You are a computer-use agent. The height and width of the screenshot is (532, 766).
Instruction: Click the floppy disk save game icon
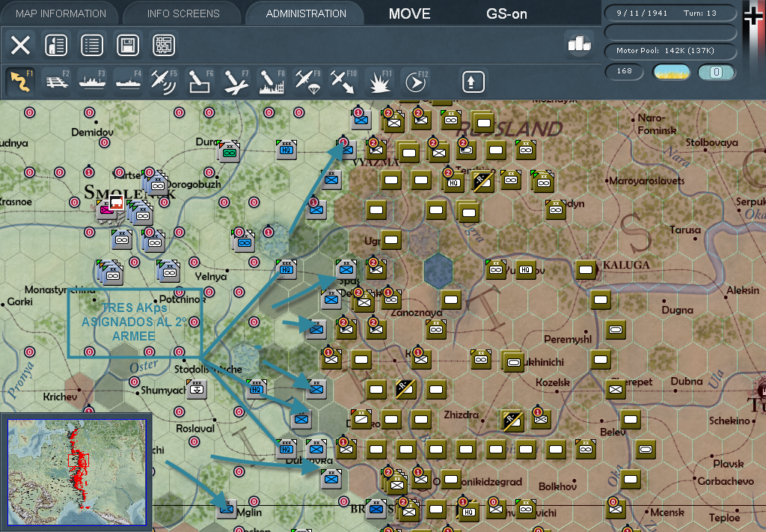(x=128, y=46)
